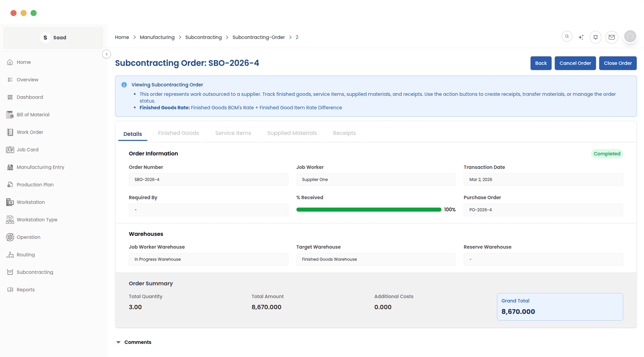Click the Close Order button
644x357 pixels.
(618, 63)
